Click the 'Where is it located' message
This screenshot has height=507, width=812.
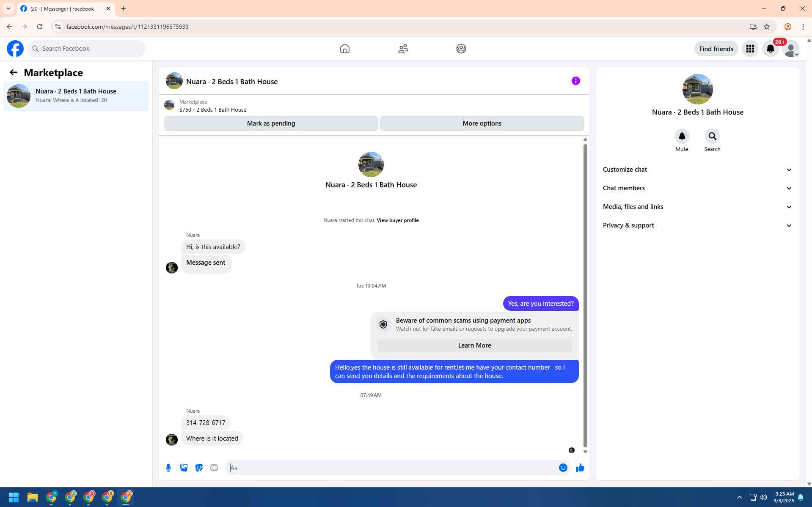pos(212,438)
